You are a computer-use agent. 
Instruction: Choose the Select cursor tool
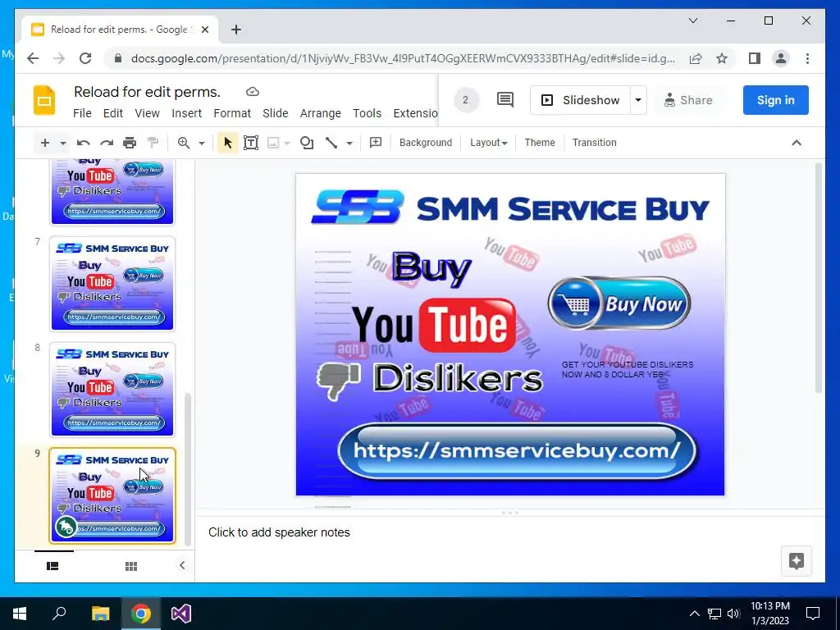tap(228, 143)
